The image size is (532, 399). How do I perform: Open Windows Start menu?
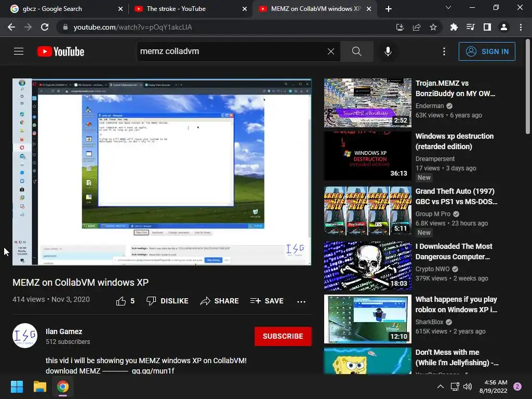coord(17,387)
